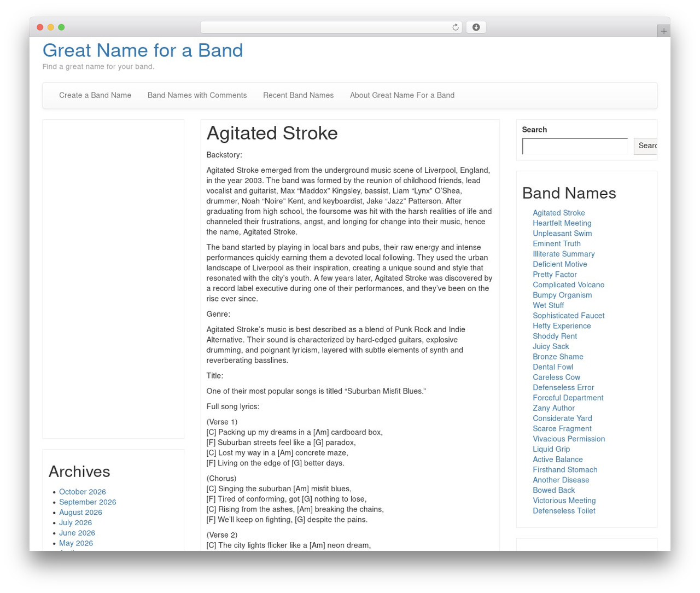Open the July 2026 archive

tap(75, 523)
